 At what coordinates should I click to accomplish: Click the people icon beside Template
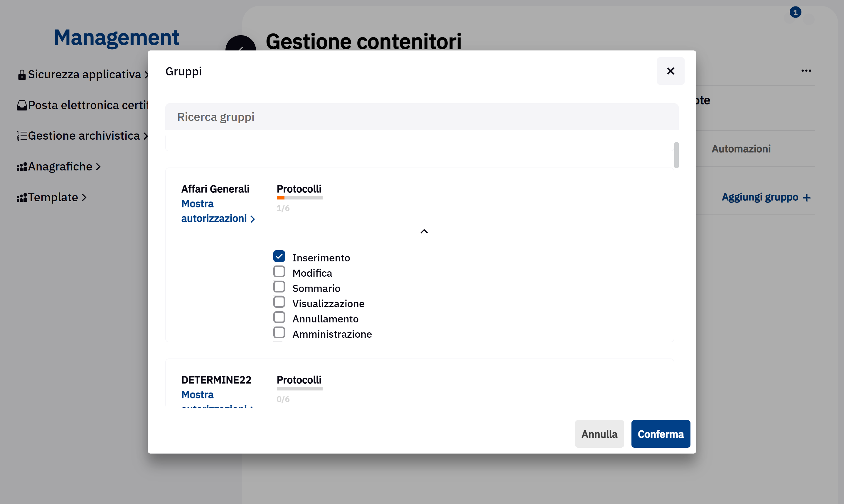click(22, 198)
